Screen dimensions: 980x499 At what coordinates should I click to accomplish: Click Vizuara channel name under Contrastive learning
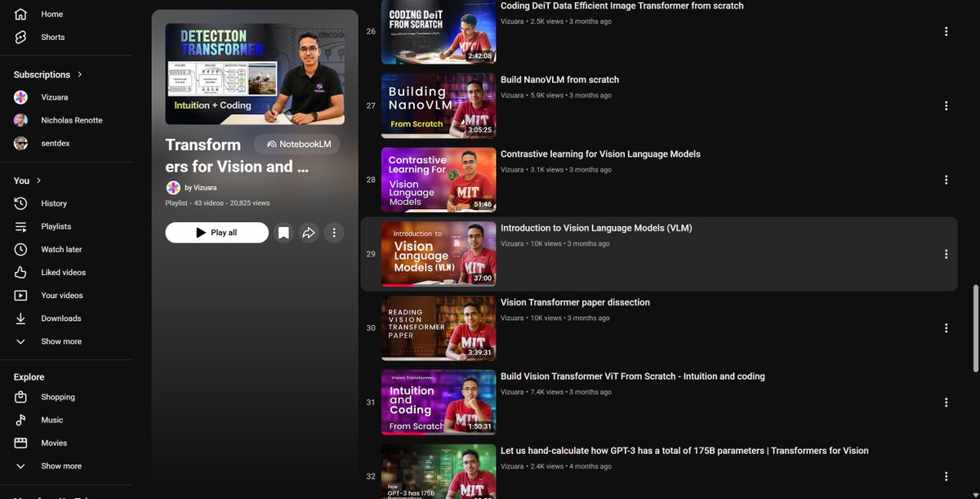[512, 170]
